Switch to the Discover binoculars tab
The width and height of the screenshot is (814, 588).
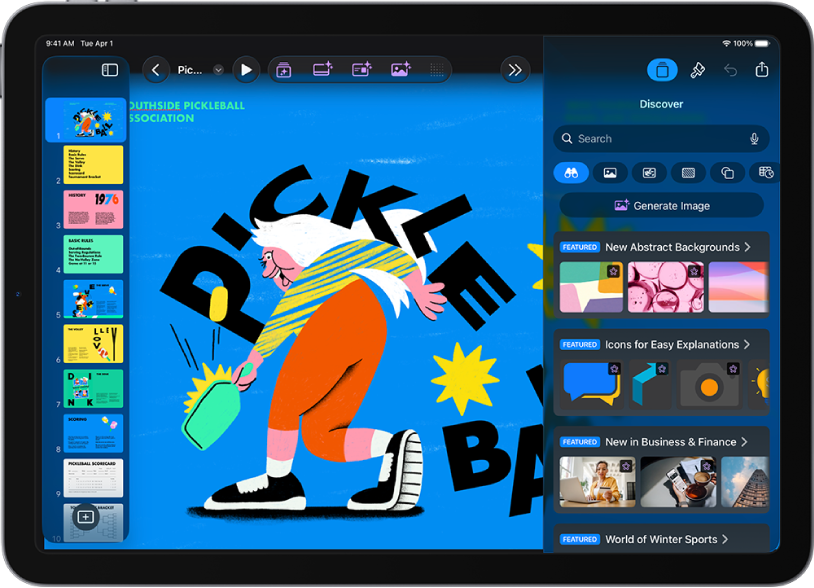(x=571, y=172)
